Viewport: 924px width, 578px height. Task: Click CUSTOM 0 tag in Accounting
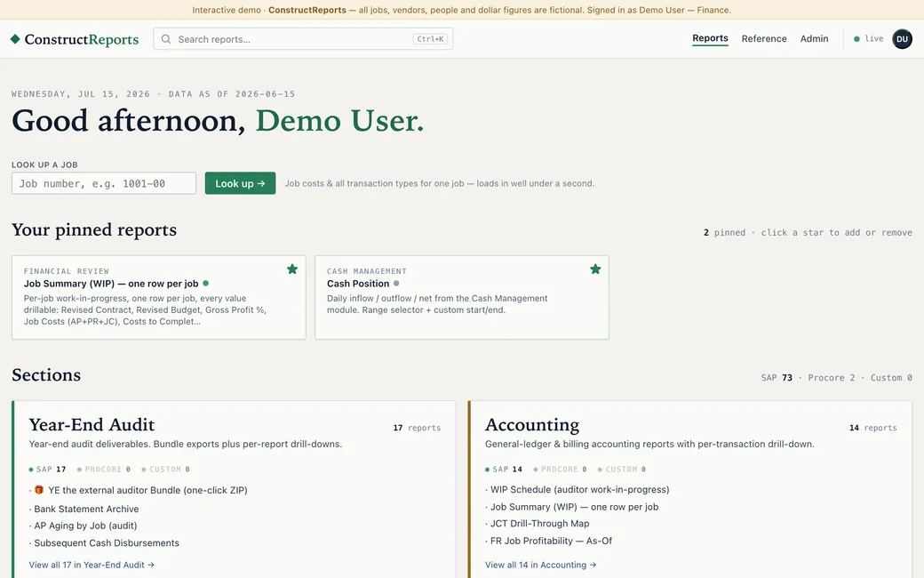click(622, 469)
